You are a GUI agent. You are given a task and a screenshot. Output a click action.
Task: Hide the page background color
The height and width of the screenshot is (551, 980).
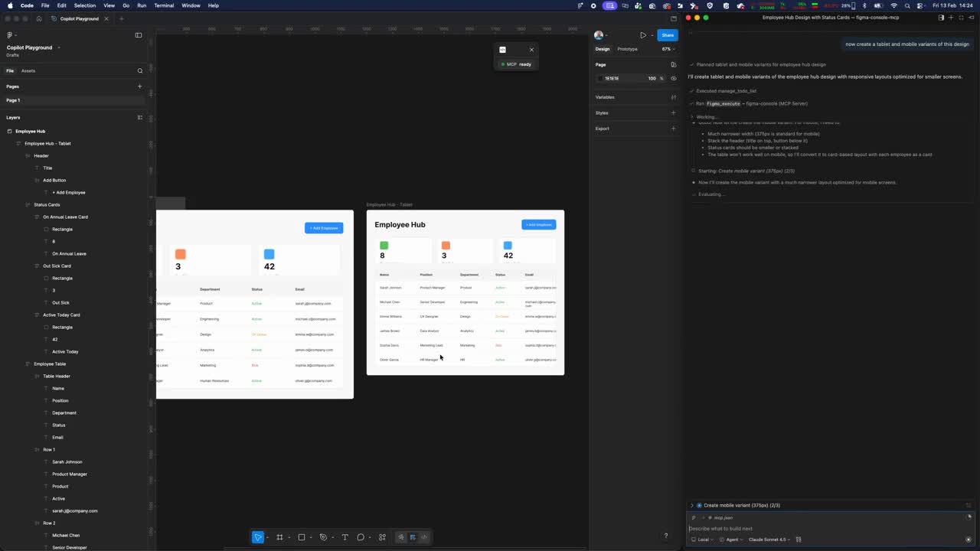[673, 78]
